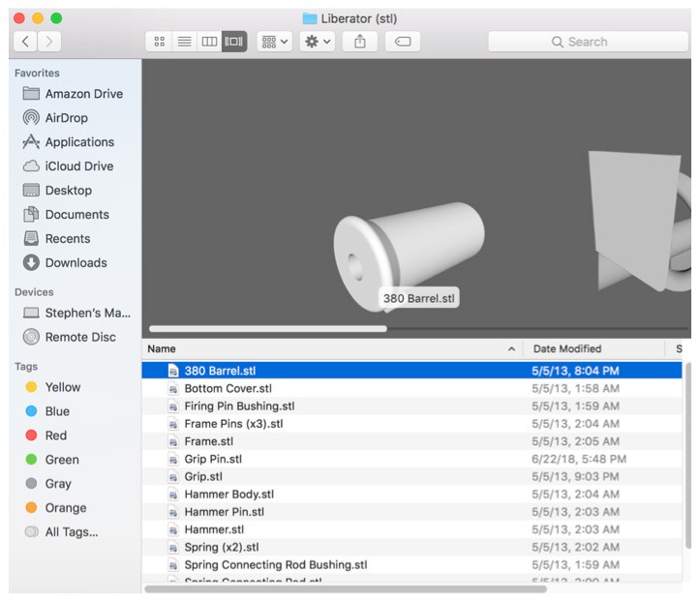
Task: Select the Hammer Body.stl file
Action: pyautogui.click(x=411, y=494)
